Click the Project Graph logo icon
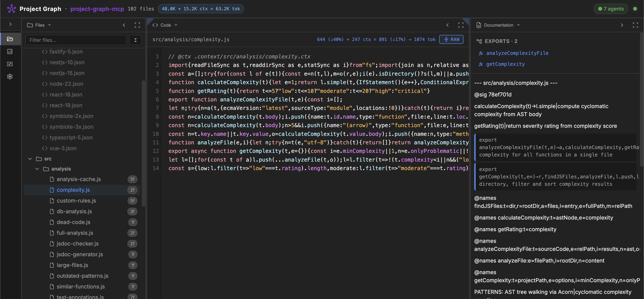 (12, 9)
